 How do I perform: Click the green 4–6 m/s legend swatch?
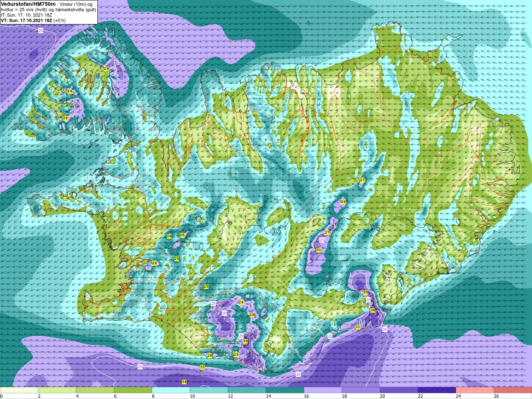click(x=95, y=390)
